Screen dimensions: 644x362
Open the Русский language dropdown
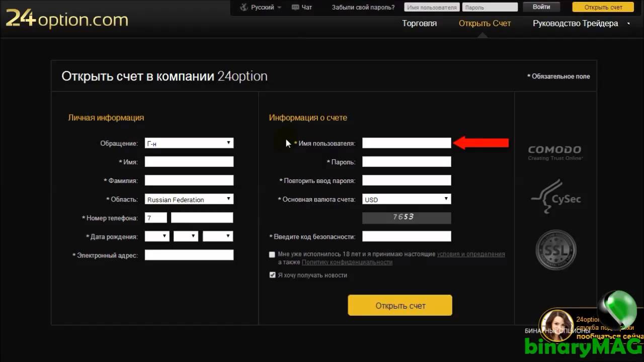pyautogui.click(x=266, y=8)
